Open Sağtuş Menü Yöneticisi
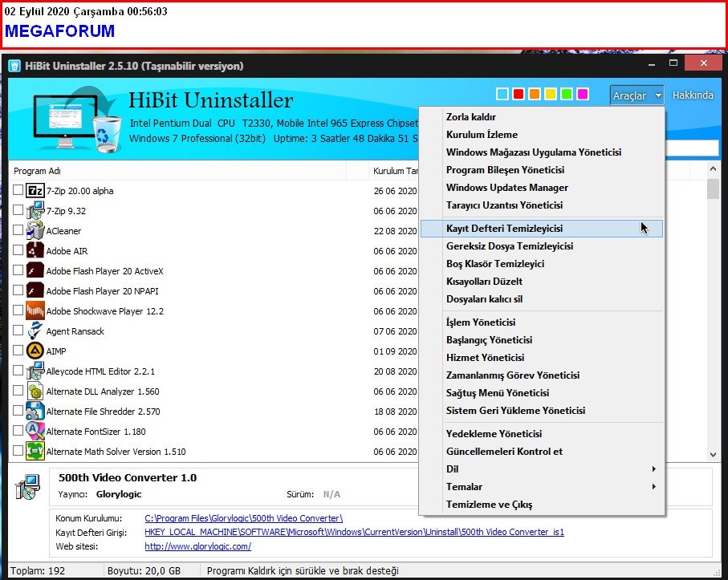 [542, 392]
